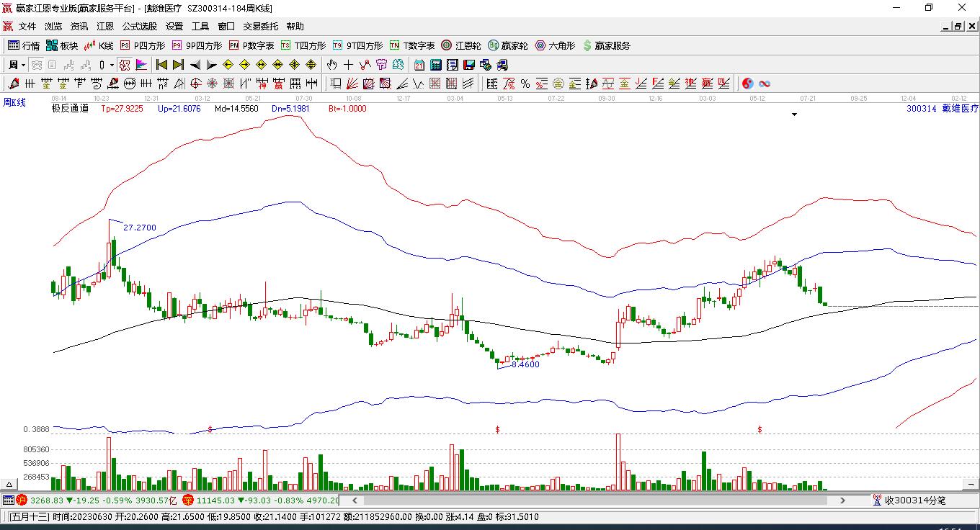Click the percent (%) line tool
The image size is (980, 530).
pos(525,84)
